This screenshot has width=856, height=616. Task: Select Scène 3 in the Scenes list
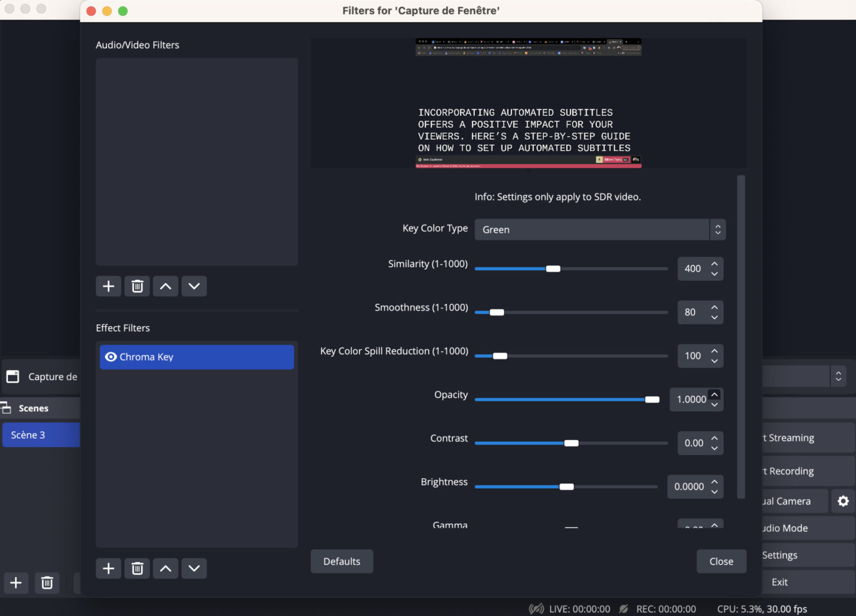pos(28,435)
